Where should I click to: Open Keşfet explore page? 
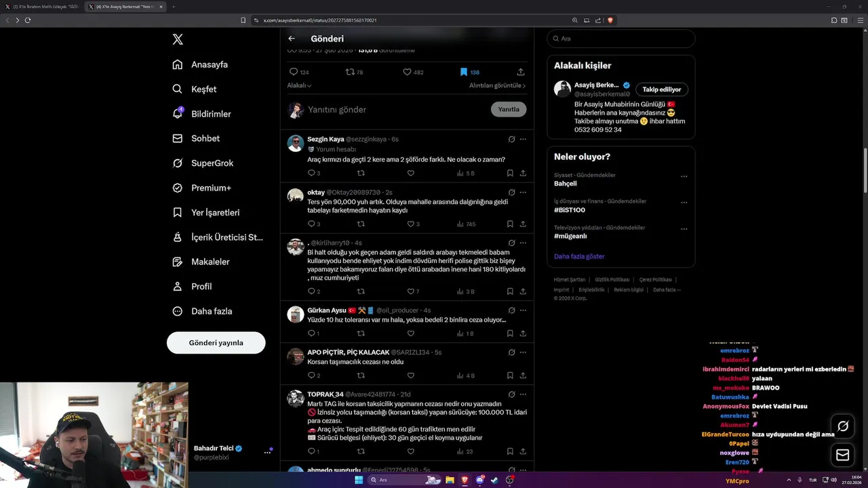195,89
